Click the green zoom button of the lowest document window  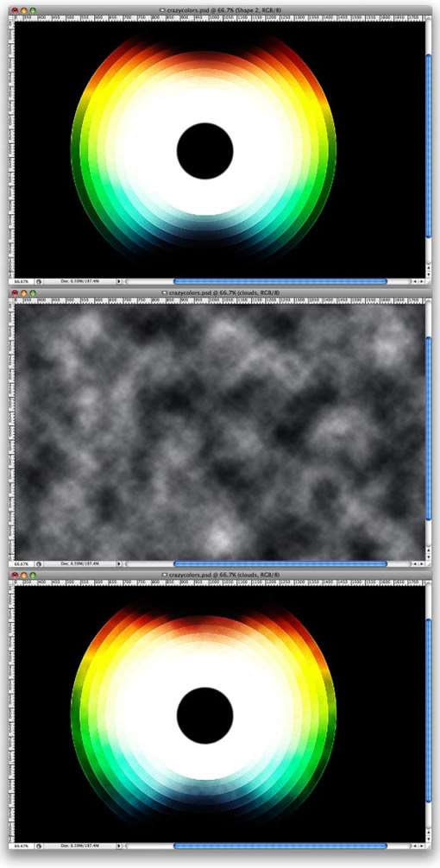click(33, 576)
